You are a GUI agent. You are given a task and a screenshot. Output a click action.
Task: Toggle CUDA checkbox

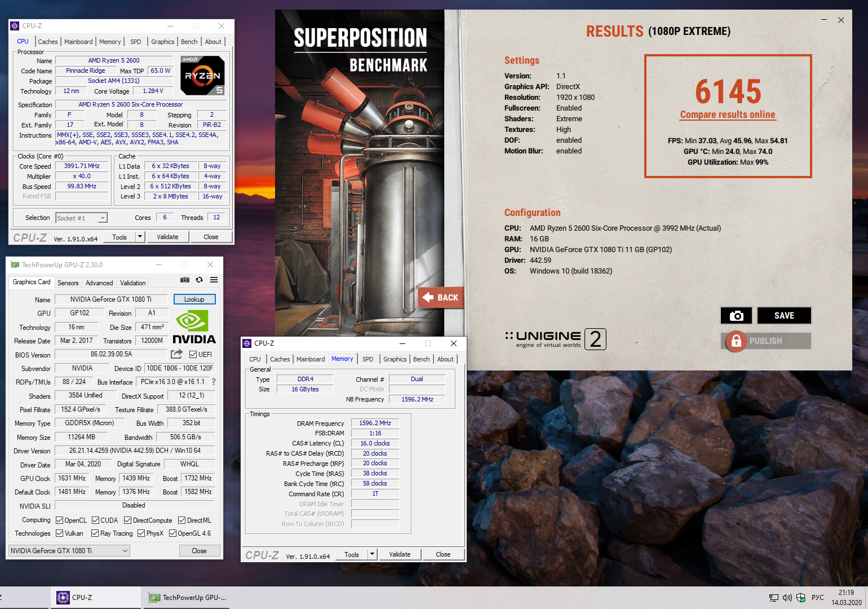96,520
